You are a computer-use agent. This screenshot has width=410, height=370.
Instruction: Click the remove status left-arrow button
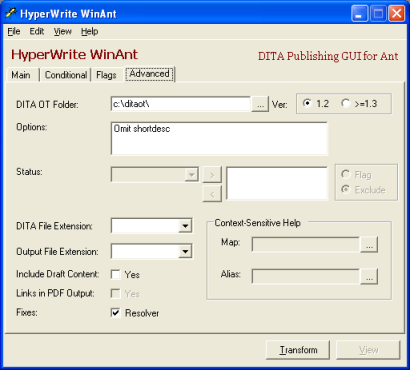[x=212, y=194]
